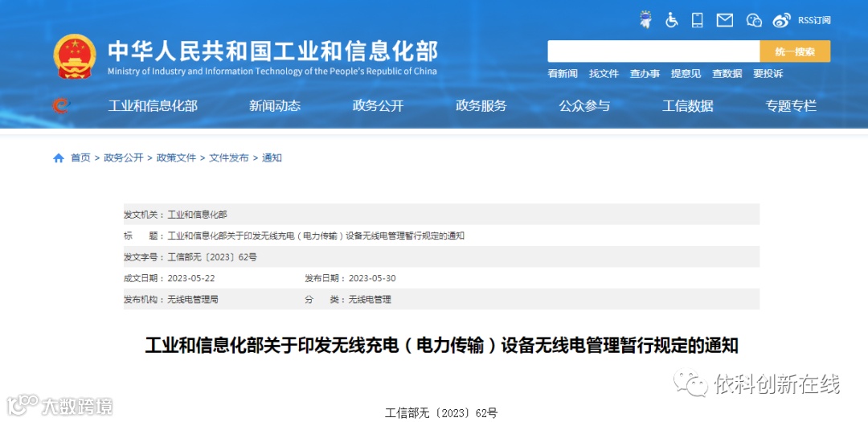Open the WeChat icon in header
Viewport: 868px width, 422px height.
(x=754, y=20)
